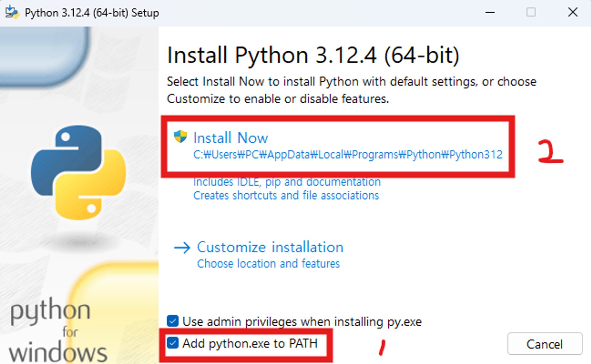Click the arrow icon next to Customize installation
The image size is (591, 364).
[x=182, y=248]
